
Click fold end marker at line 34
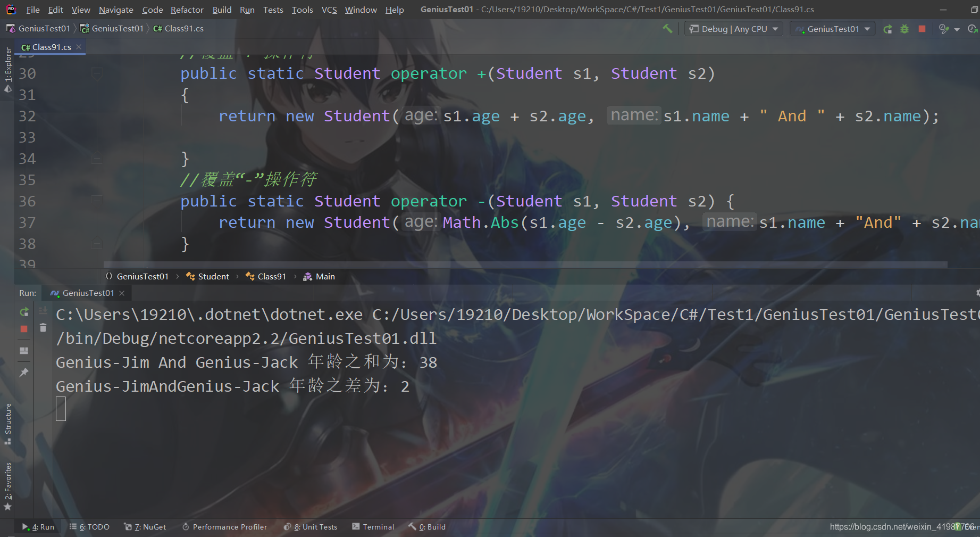(97, 159)
